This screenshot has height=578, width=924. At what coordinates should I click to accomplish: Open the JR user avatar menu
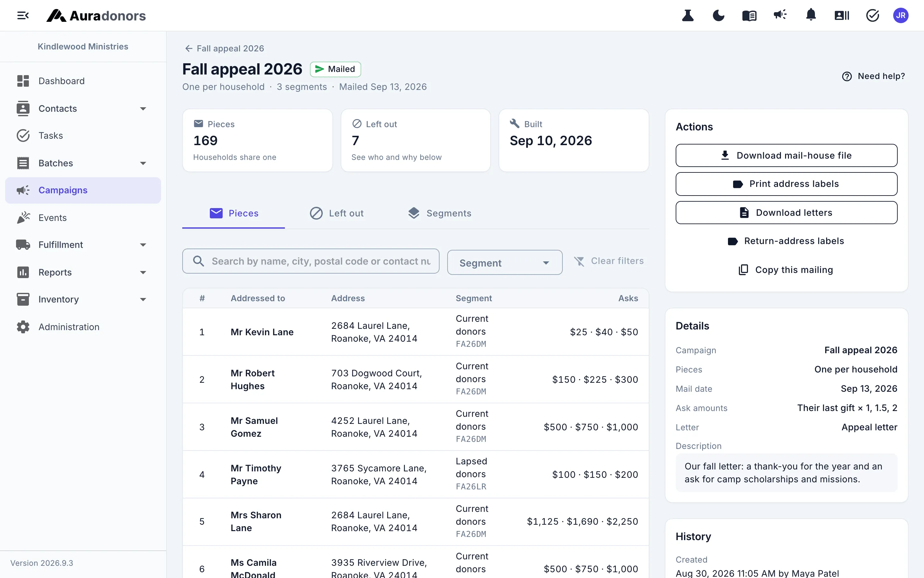click(x=901, y=16)
